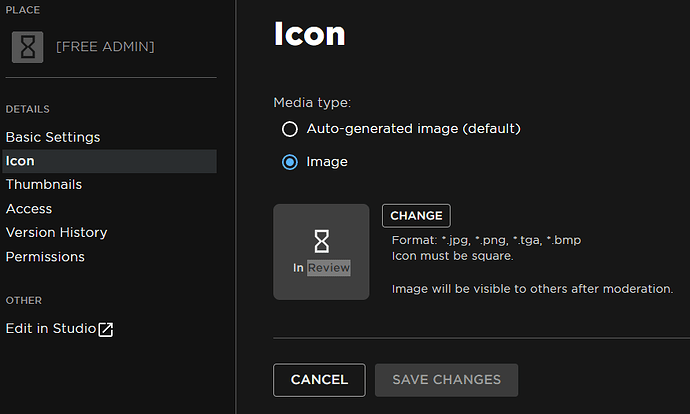Click the external-link icon after Edit in Studio

point(106,329)
